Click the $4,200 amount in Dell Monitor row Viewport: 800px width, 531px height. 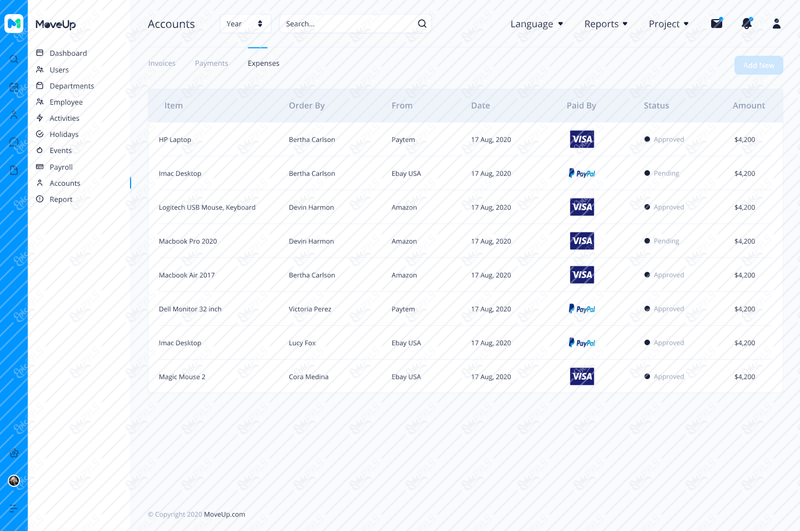pos(744,309)
